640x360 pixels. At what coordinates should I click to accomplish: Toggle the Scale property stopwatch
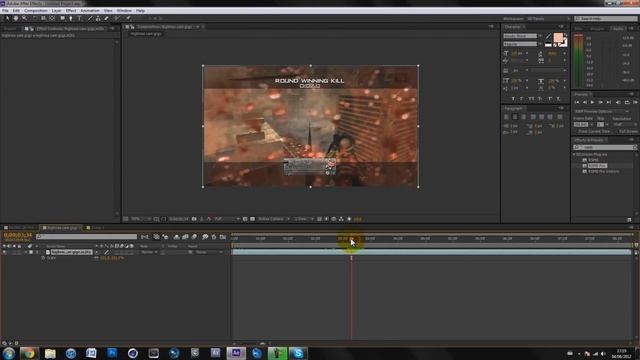click(43, 258)
